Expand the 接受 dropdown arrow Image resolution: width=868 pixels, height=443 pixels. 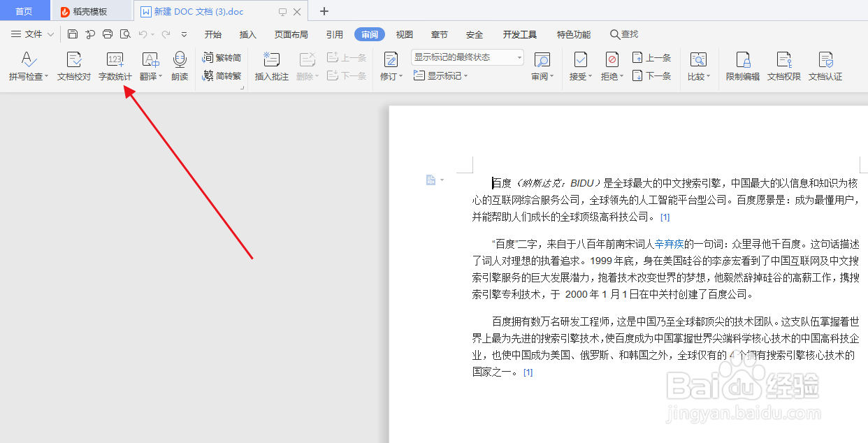(x=590, y=77)
